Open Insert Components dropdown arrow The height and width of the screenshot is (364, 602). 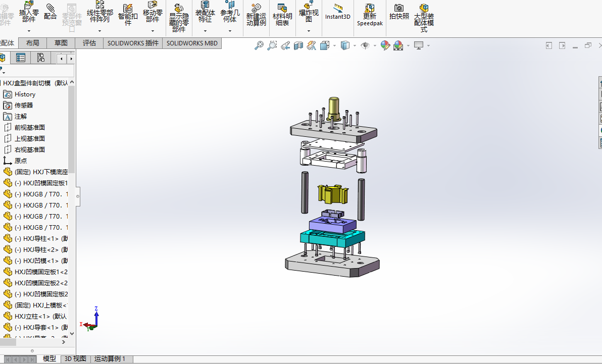29,31
